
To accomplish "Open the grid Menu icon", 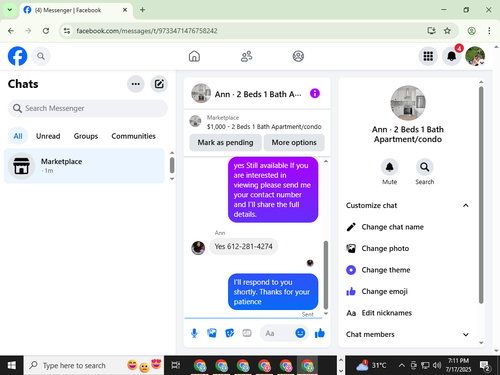I will click(428, 56).
